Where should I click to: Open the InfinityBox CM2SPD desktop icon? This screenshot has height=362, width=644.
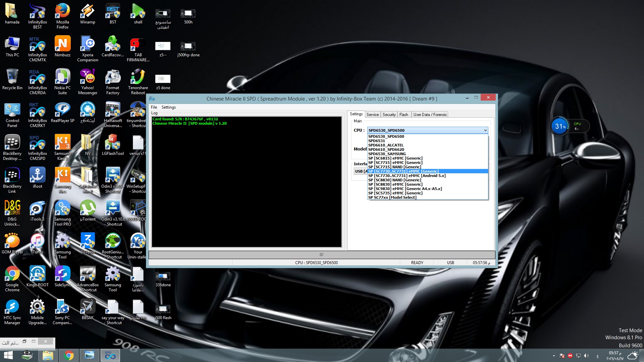click(38, 147)
